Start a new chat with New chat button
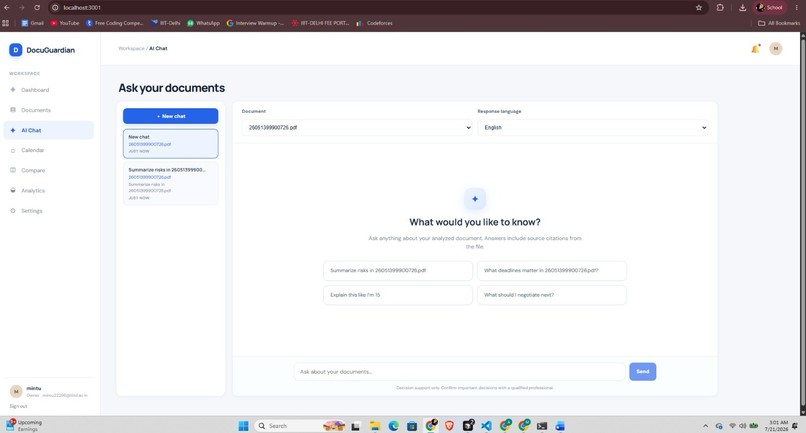This screenshot has height=433, width=806. 171,116
